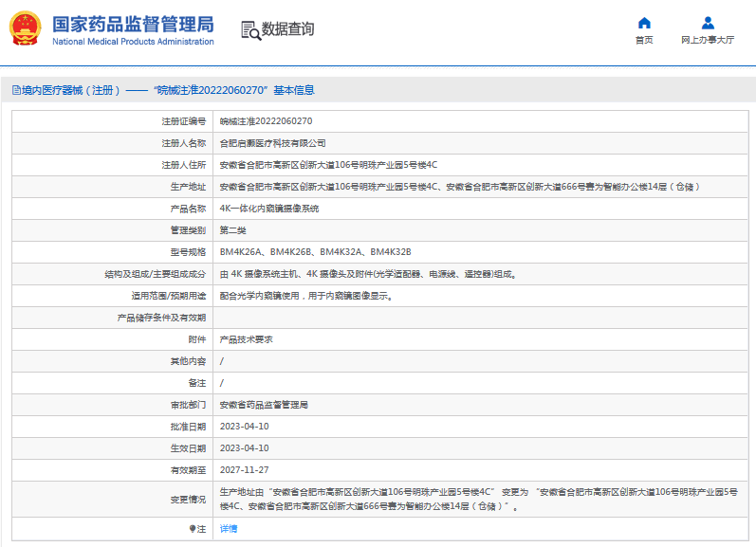Click the registrant name 合肥启灏医疗科技有限公司

pyautogui.click(x=272, y=143)
